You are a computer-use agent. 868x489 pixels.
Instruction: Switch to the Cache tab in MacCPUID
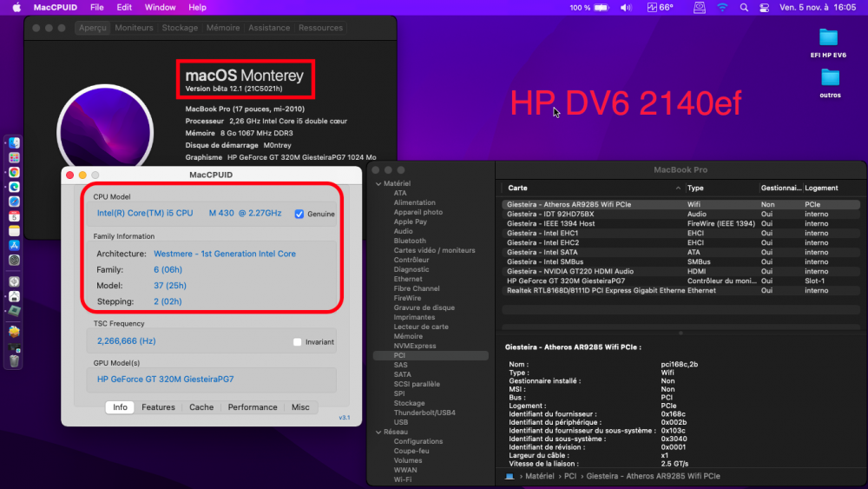pos(201,407)
